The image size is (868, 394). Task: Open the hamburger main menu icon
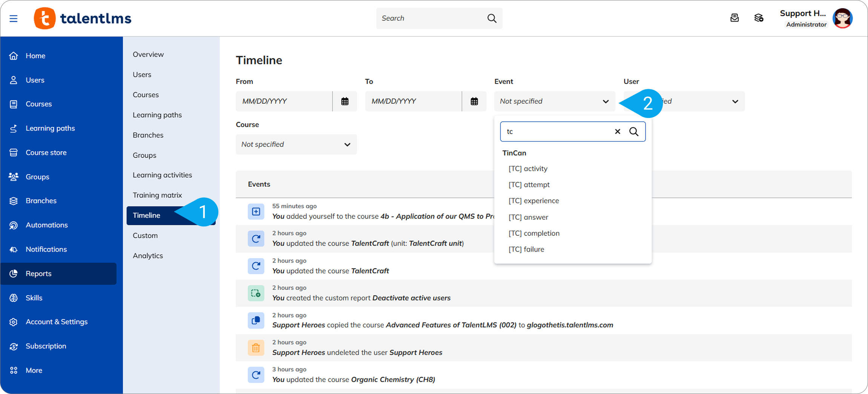point(14,18)
